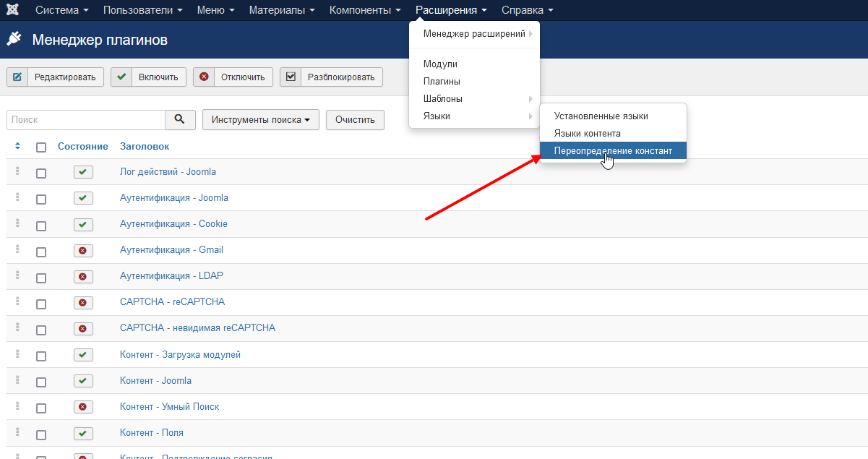Toggle green status icon for Лог действий
Screen dimensions: 868x459
(x=83, y=172)
